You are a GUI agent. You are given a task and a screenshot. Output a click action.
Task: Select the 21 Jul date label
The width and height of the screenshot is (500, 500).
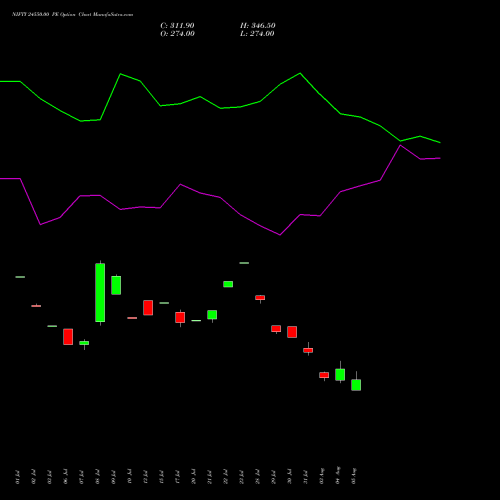point(209,477)
